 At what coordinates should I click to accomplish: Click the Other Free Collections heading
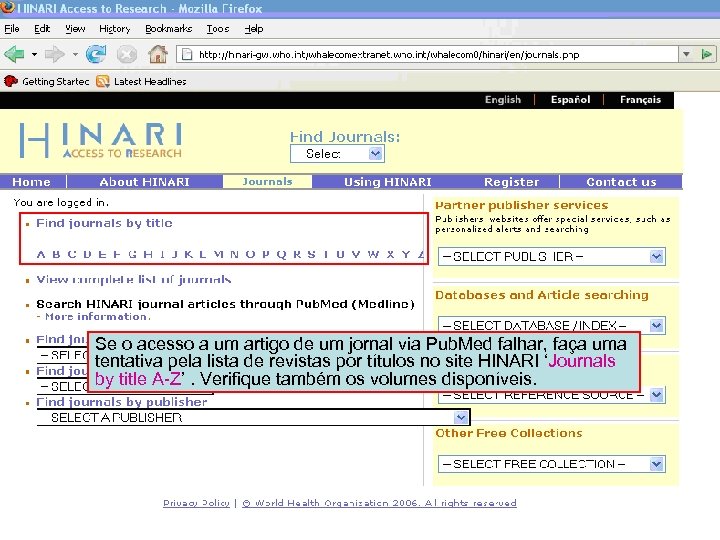tap(509, 433)
